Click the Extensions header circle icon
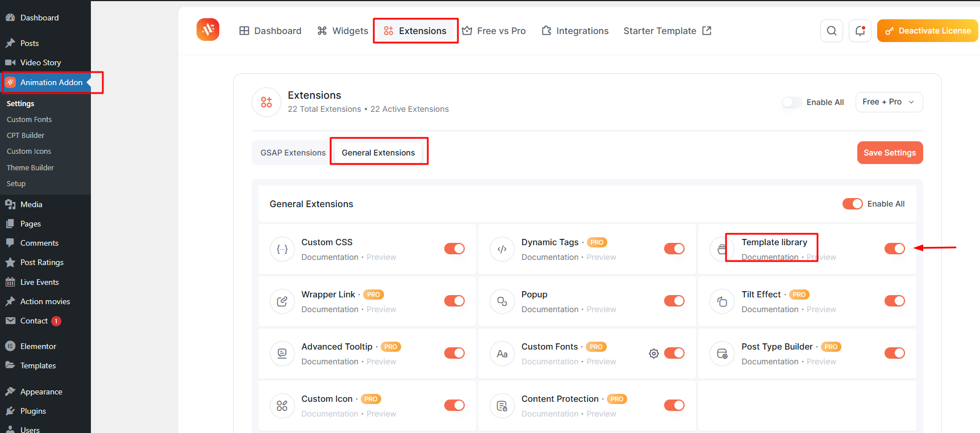This screenshot has height=433, width=980. click(266, 102)
